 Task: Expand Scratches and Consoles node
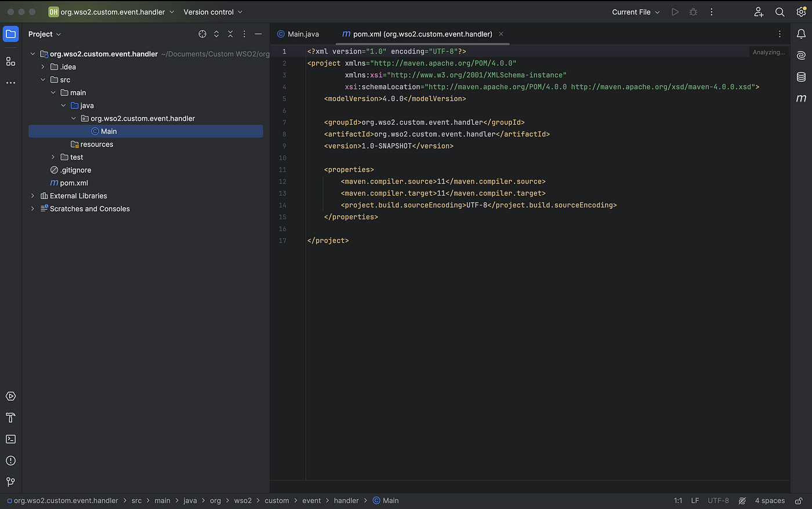coord(32,209)
